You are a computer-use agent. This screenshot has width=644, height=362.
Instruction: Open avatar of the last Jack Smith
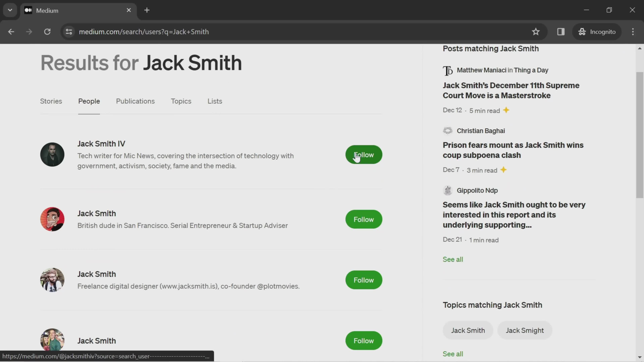[52, 340]
